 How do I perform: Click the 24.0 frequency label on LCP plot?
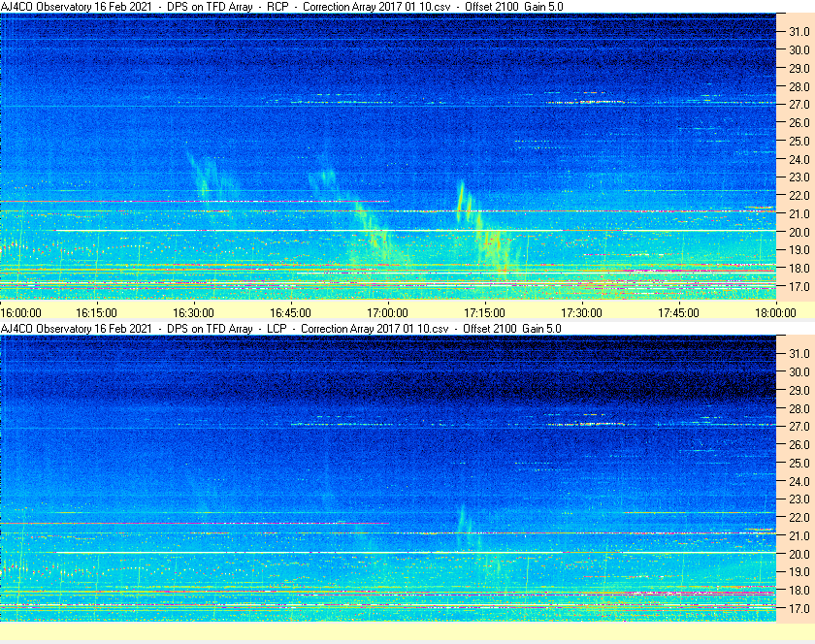coord(799,481)
